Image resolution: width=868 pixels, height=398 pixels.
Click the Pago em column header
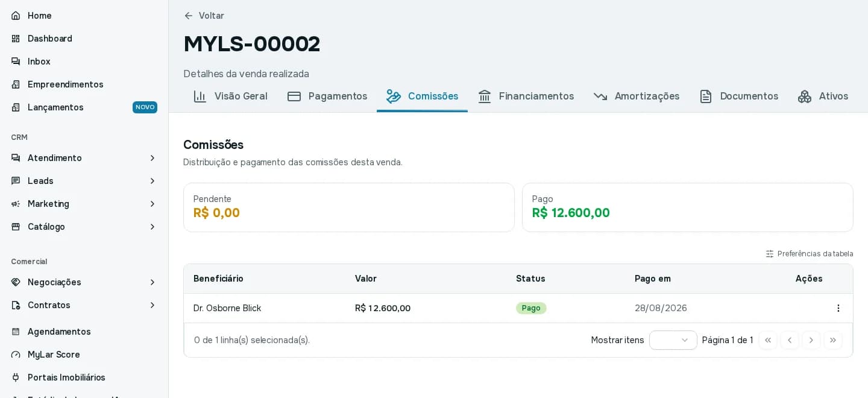tap(653, 279)
